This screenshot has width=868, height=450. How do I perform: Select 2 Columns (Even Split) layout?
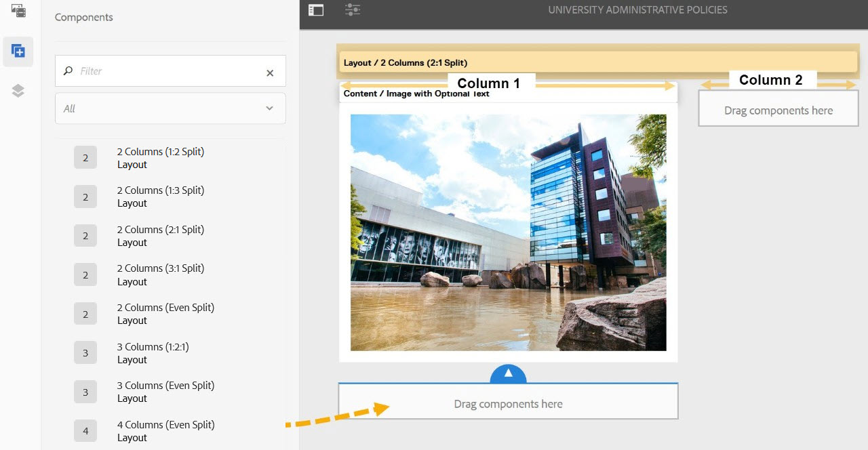point(165,314)
